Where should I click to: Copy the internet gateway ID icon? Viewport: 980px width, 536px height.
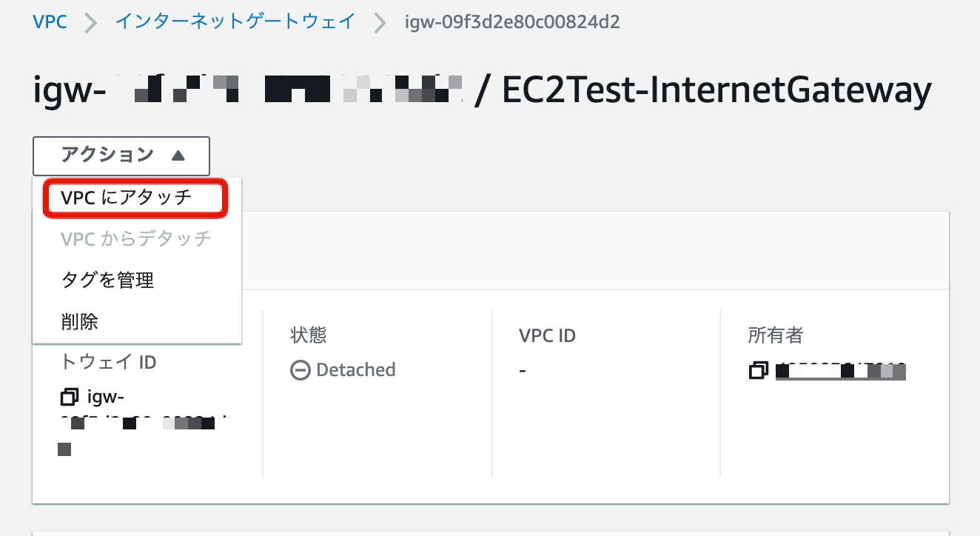tap(69, 398)
